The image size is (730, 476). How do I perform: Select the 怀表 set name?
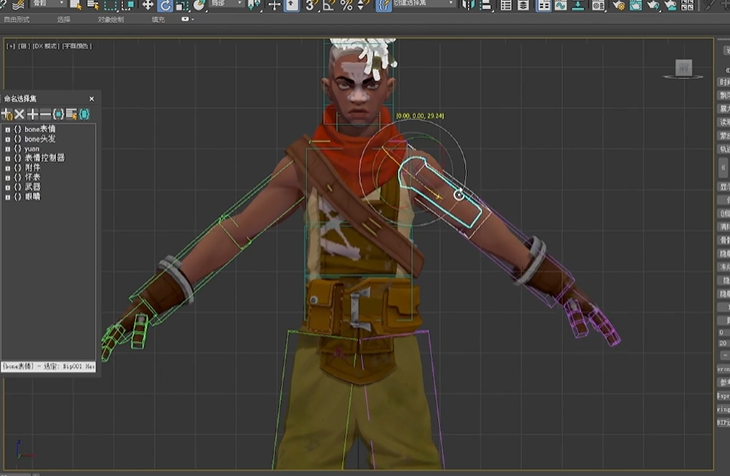point(33,177)
